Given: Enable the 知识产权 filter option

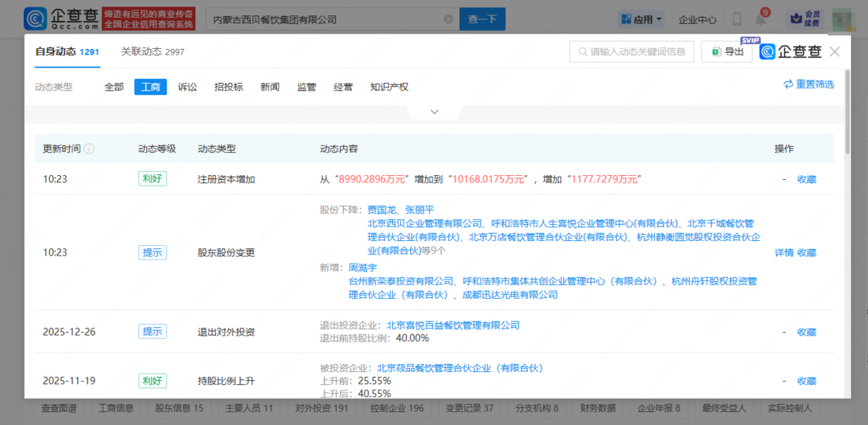Looking at the screenshot, I should (389, 87).
